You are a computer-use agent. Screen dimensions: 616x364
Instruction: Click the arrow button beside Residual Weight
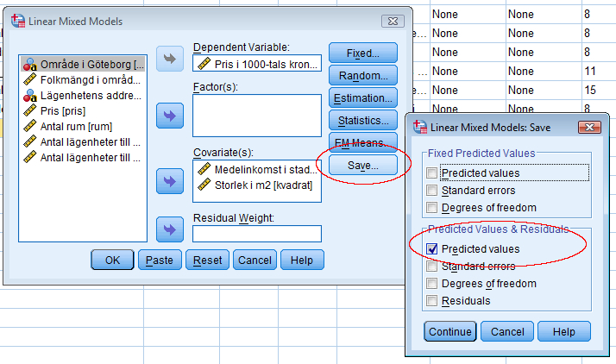(x=169, y=229)
